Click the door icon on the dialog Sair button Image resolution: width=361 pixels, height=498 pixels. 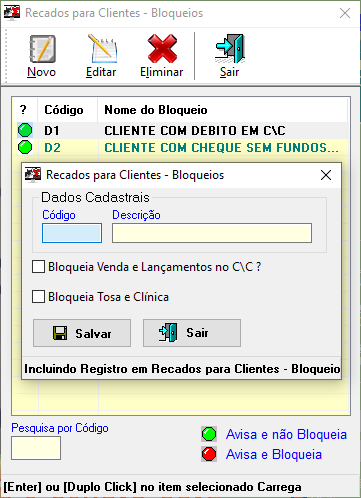[168, 332]
